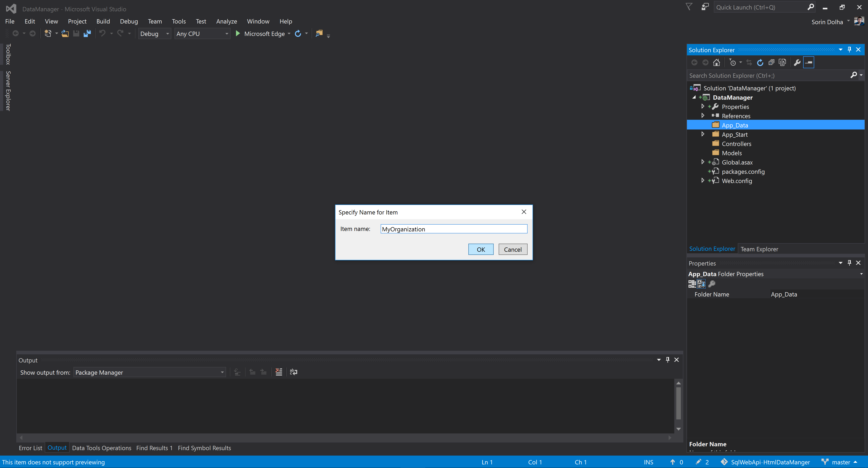Image resolution: width=868 pixels, height=468 pixels.
Task: Toggle Alphabetical sort in Properties panel
Action: coord(701,284)
